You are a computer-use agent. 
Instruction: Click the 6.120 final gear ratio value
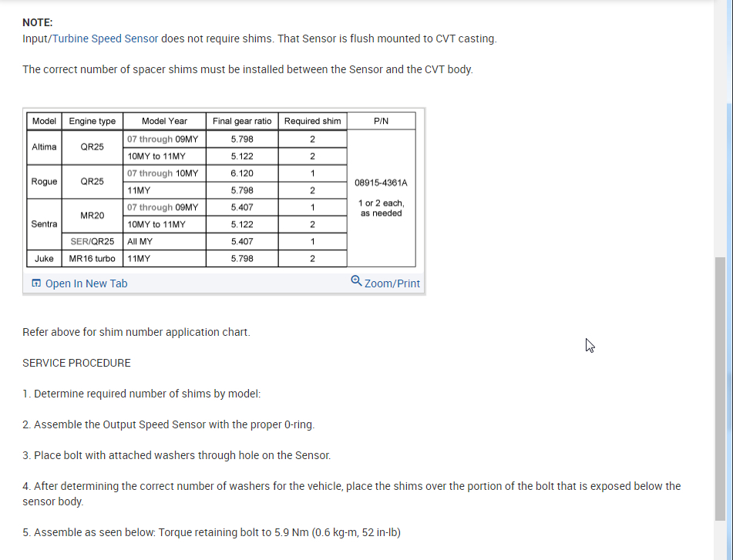pyautogui.click(x=242, y=173)
